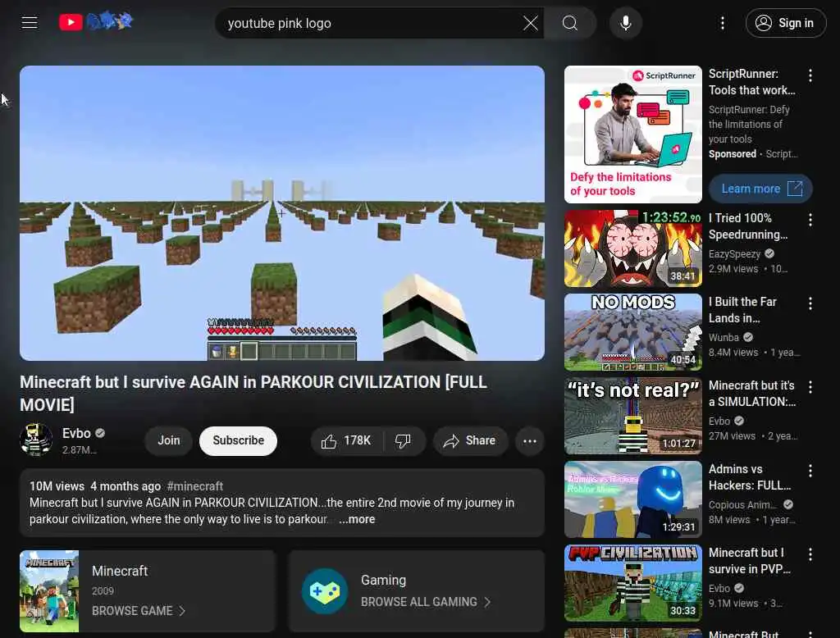
Task: Click EazySpeezy channel name
Action: [x=734, y=254]
